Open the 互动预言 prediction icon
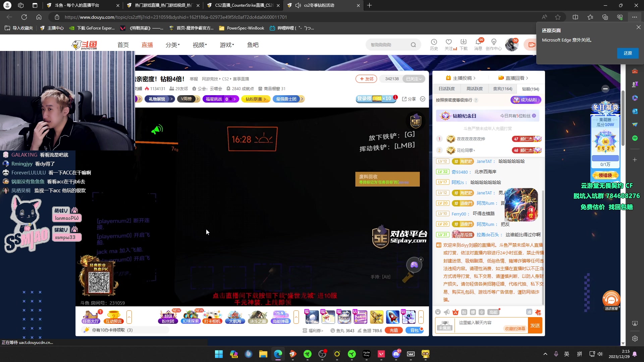This screenshot has height=362, width=644. click(x=114, y=317)
